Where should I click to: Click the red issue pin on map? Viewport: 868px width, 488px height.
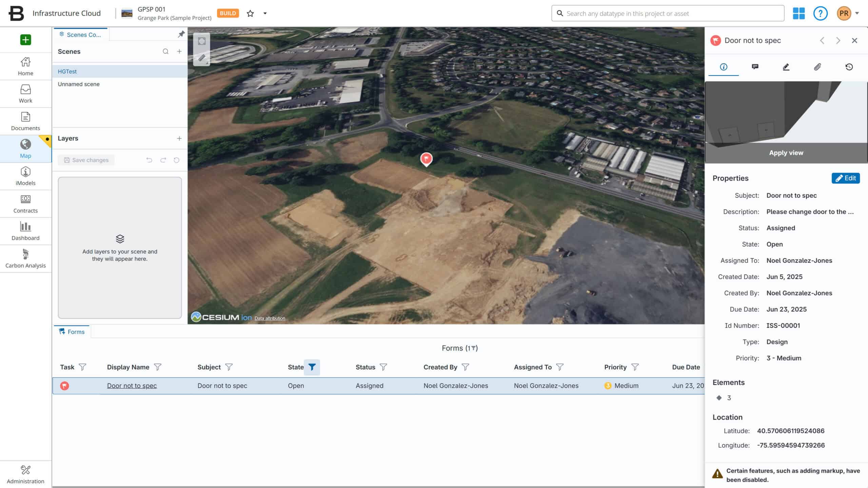click(x=426, y=159)
